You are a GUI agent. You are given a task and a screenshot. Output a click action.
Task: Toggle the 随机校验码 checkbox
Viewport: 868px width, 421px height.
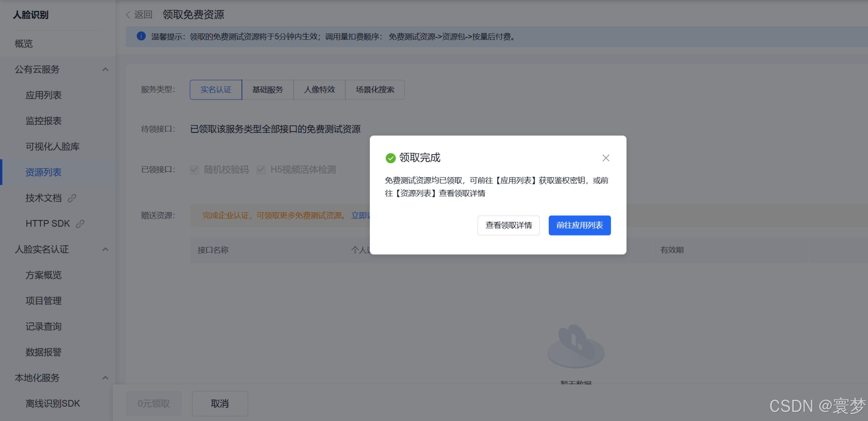tap(194, 170)
